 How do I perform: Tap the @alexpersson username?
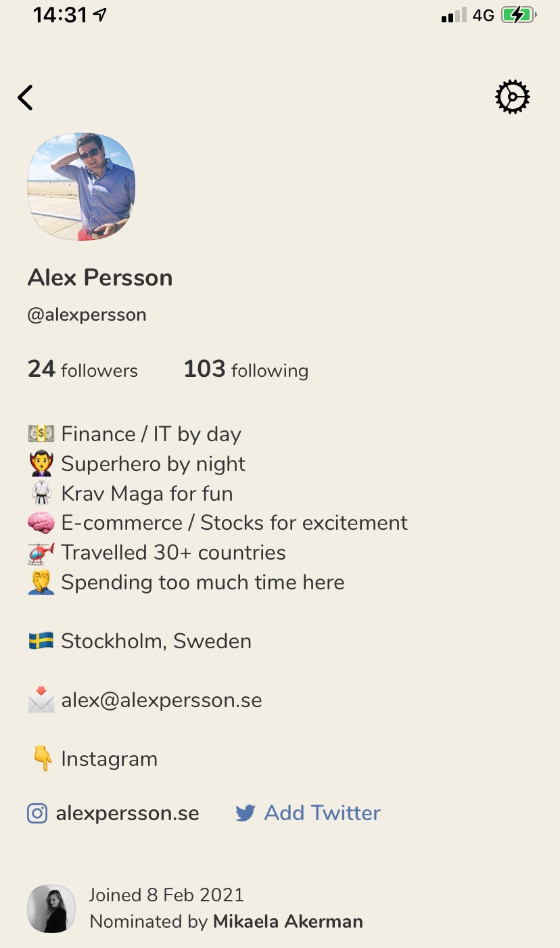pos(87,315)
